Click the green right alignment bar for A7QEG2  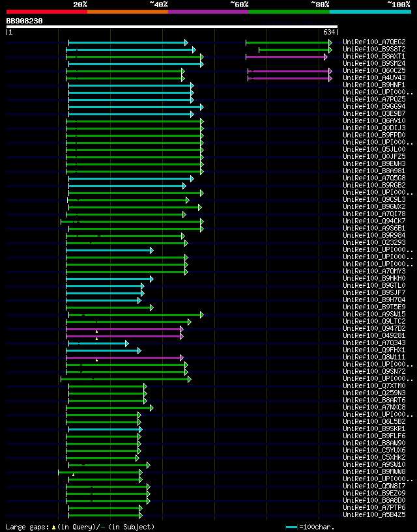289,42
